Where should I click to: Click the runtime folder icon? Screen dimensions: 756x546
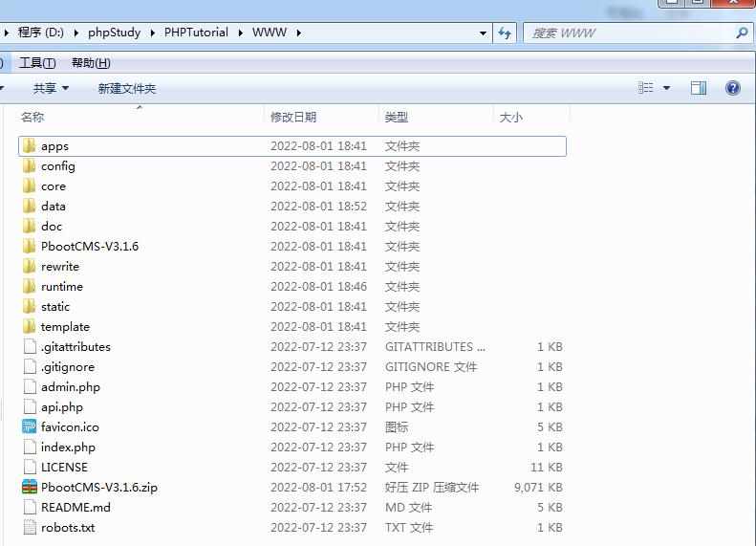coord(29,287)
